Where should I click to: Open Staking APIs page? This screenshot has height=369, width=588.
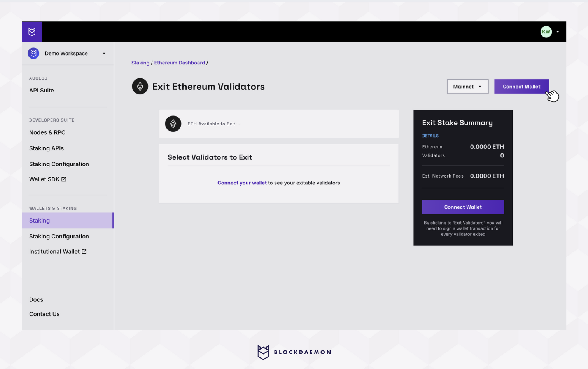[46, 148]
